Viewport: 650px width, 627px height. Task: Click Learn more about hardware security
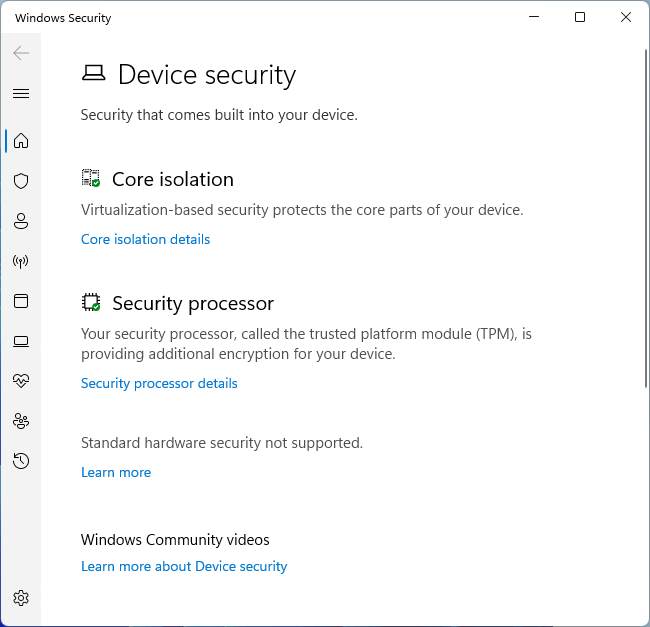[116, 472]
